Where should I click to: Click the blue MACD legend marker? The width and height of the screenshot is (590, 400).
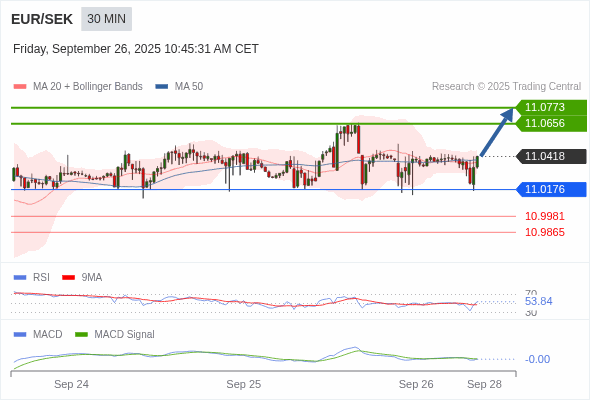20,335
